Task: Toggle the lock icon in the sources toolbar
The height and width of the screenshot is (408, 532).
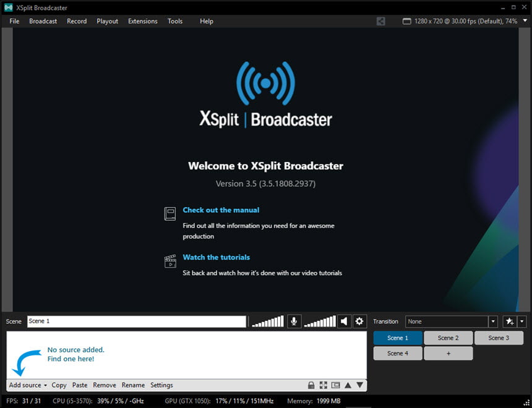Action: (311, 385)
